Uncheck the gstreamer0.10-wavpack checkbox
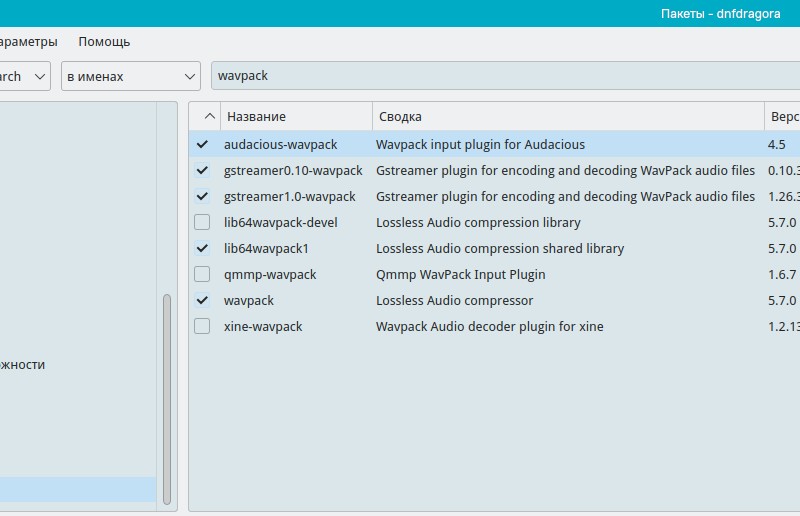This screenshot has width=800, height=516. click(x=202, y=171)
